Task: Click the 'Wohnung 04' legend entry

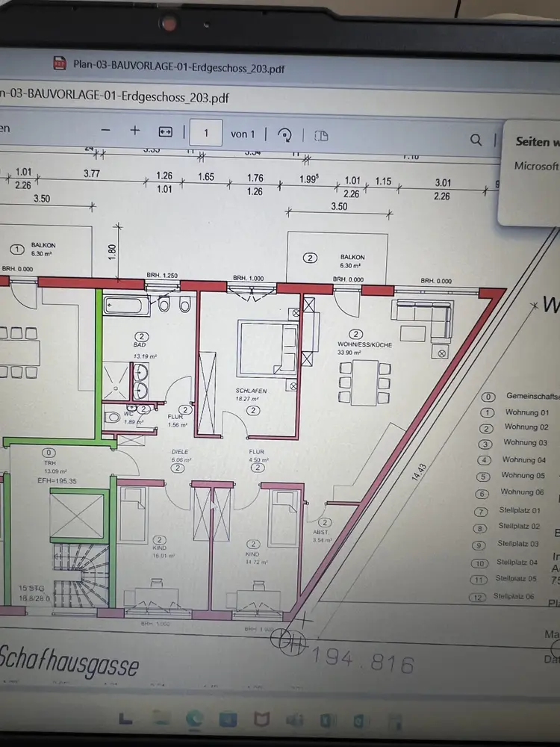Action: tap(524, 459)
